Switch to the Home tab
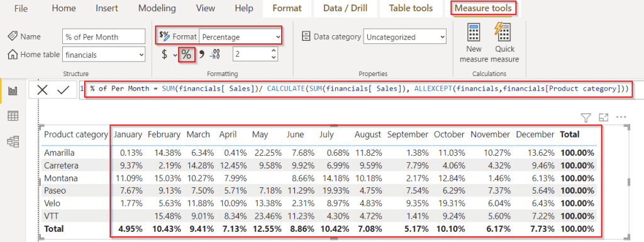Image resolution: width=644 pixels, height=242 pixels. click(64, 8)
